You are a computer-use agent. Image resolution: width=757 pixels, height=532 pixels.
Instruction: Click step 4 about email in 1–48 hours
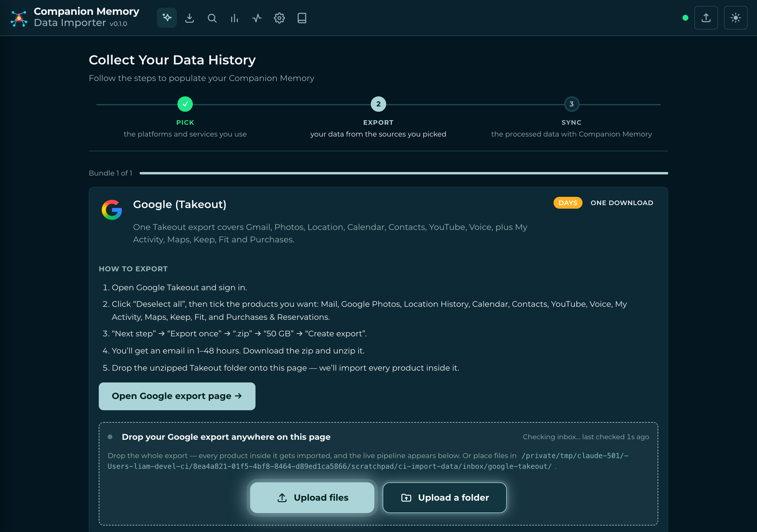(238, 351)
